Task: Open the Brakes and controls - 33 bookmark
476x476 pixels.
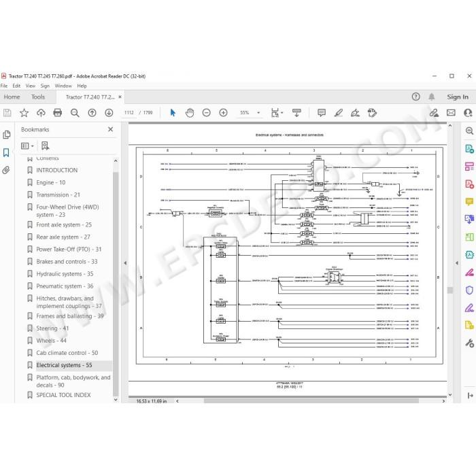Action: pos(67,262)
